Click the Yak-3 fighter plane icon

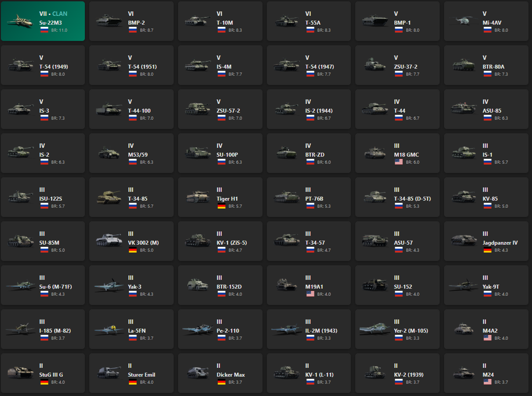pos(109,285)
